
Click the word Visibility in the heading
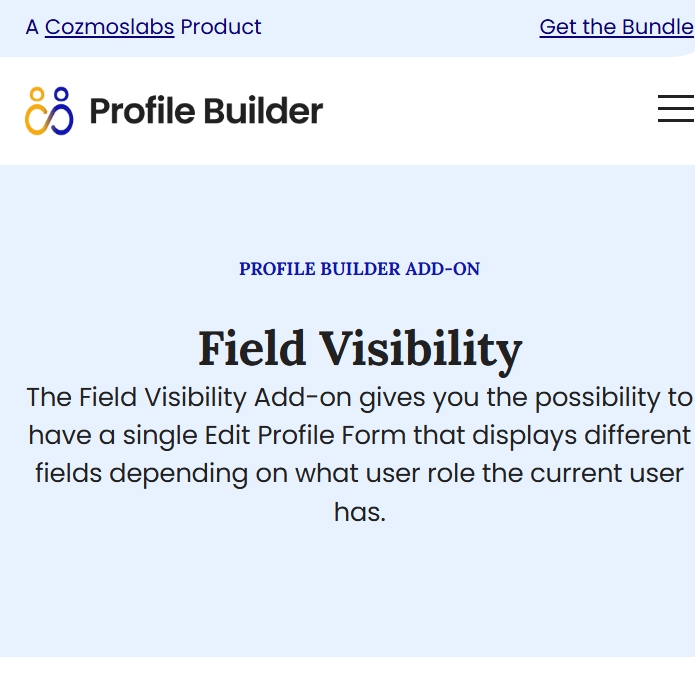420,352
